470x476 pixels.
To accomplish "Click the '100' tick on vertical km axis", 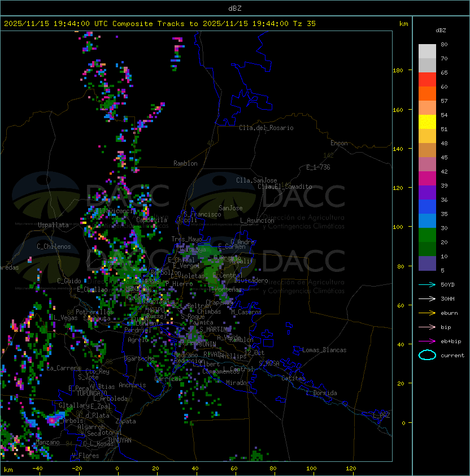I will click(x=398, y=227).
